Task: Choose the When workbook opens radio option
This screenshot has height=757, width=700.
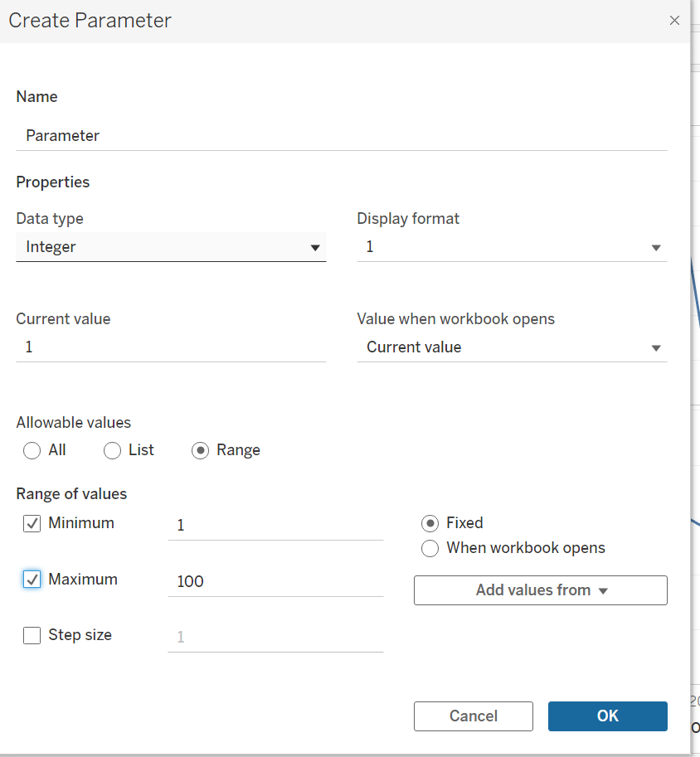Action: [x=430, y=548]
